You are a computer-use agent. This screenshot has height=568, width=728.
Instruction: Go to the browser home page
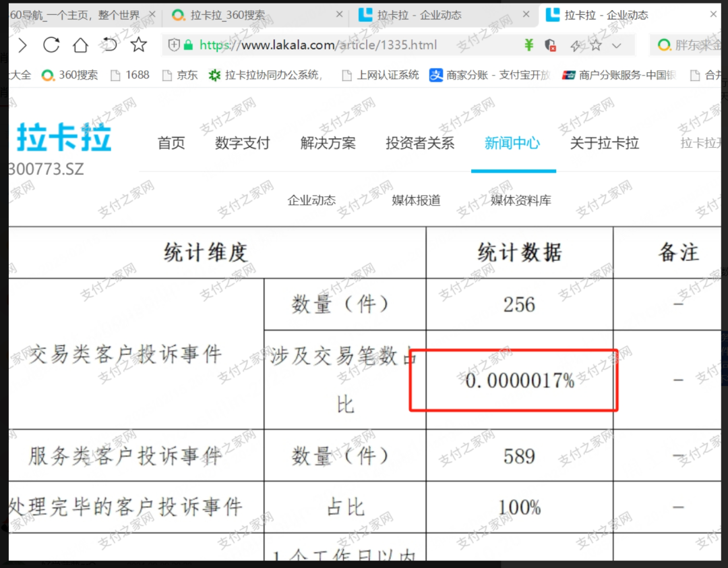(80, 45)
